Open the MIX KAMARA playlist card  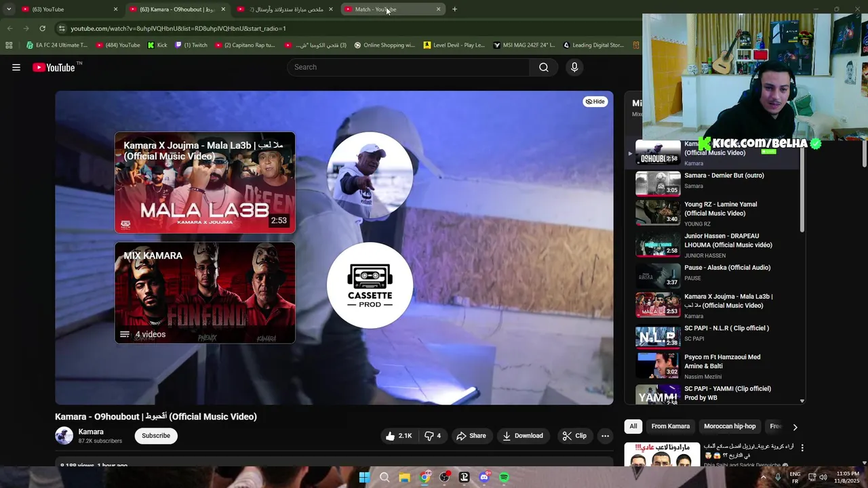point(205,293)
